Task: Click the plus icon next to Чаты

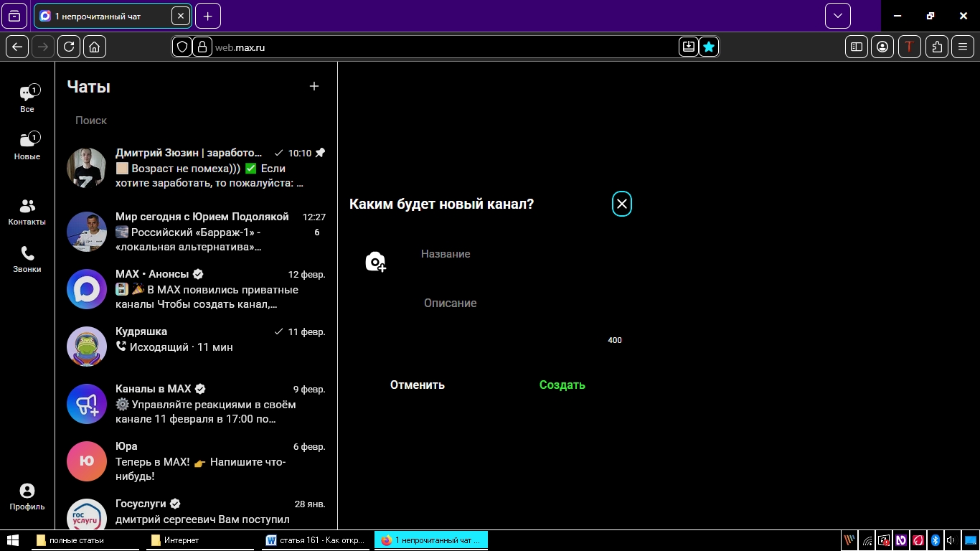Action: pos(314,87)
